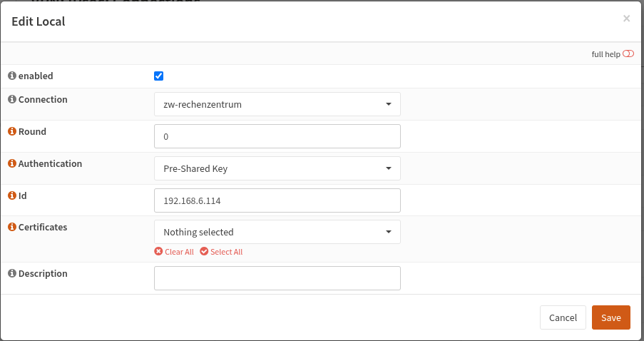
Task: Toggle the full help switch
Action: pyautogui.click(x=628, y=54)
